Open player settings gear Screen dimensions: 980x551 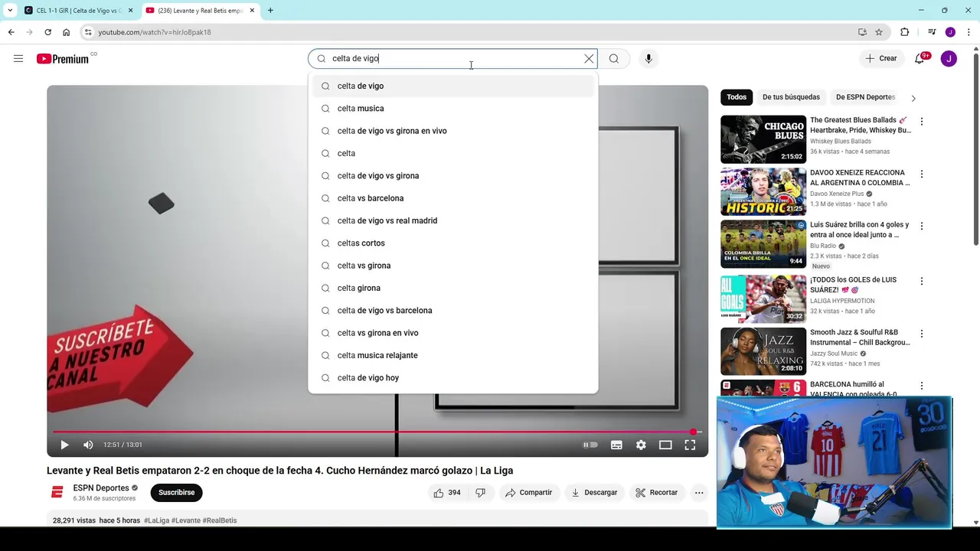pyautogui.click(x=641, y=445)
